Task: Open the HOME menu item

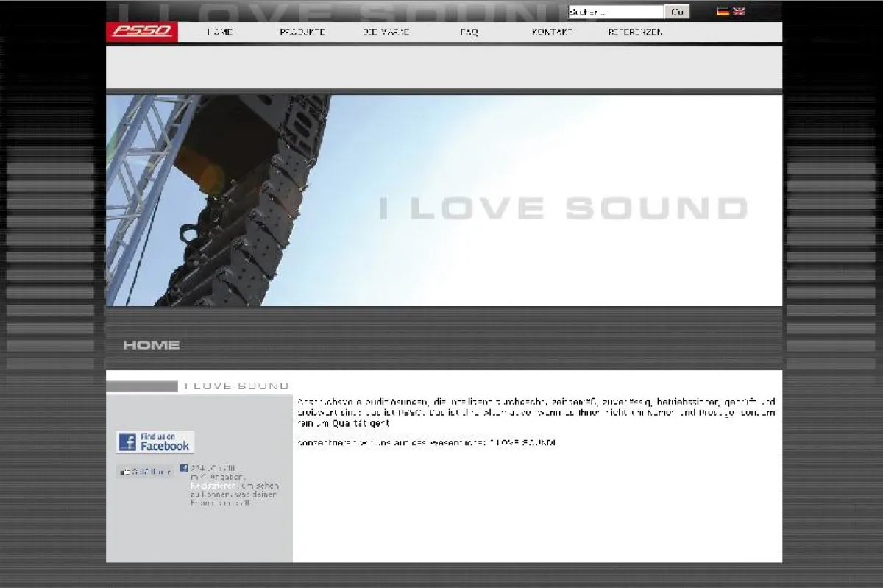Action: pos(220,32)
